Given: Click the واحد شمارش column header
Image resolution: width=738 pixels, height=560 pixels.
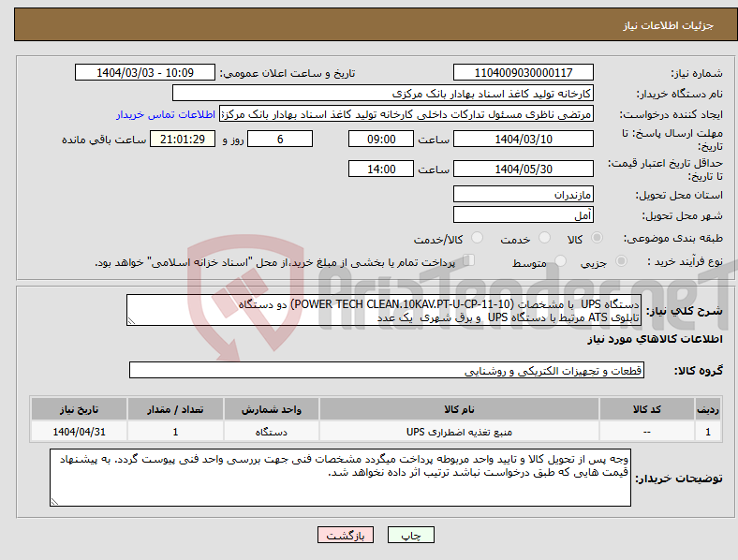Looking at the screenshot, I should (272, 409).
